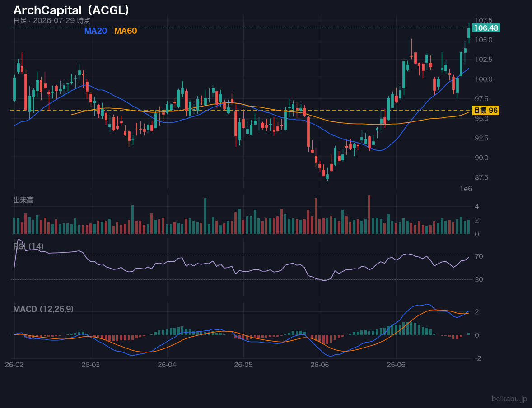Click the RSI 30 level label

[x=479, y=279]
